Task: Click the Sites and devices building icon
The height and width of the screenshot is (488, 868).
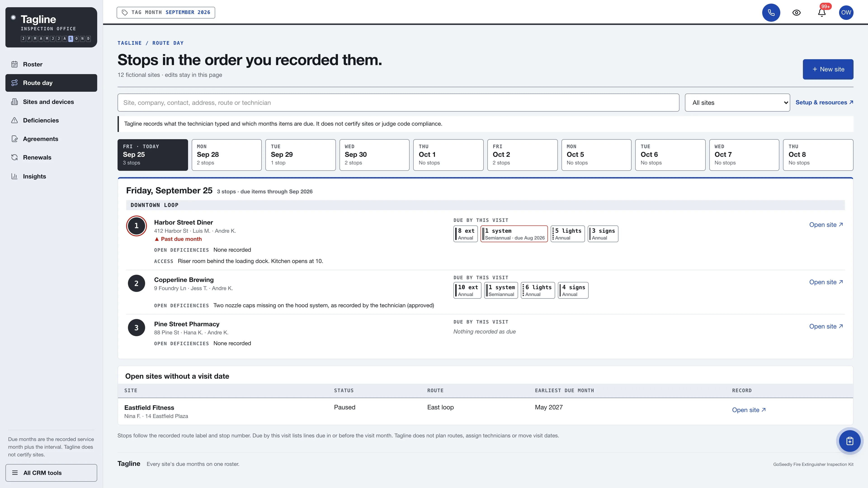Action: (14, 102)
